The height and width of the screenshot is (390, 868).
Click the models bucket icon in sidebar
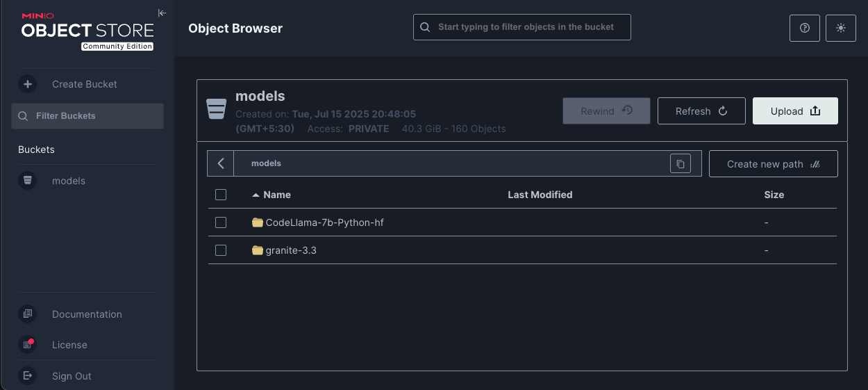(28, 181)
